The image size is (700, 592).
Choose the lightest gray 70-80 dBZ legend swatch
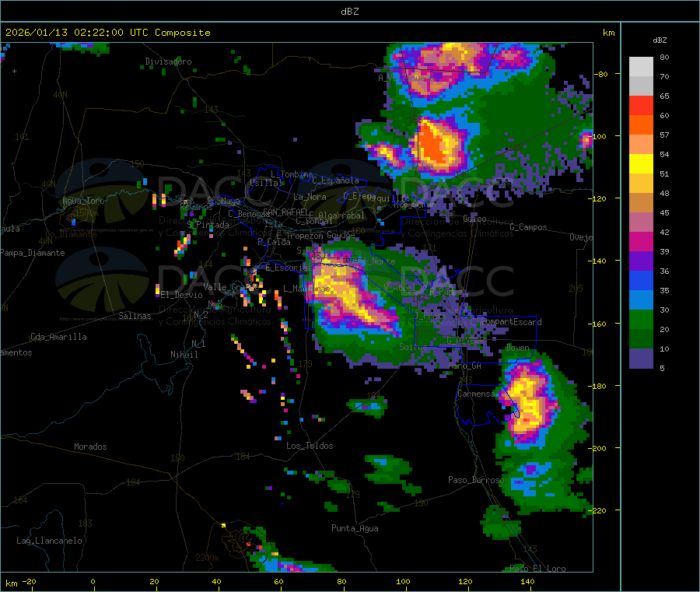coord(641,67)
